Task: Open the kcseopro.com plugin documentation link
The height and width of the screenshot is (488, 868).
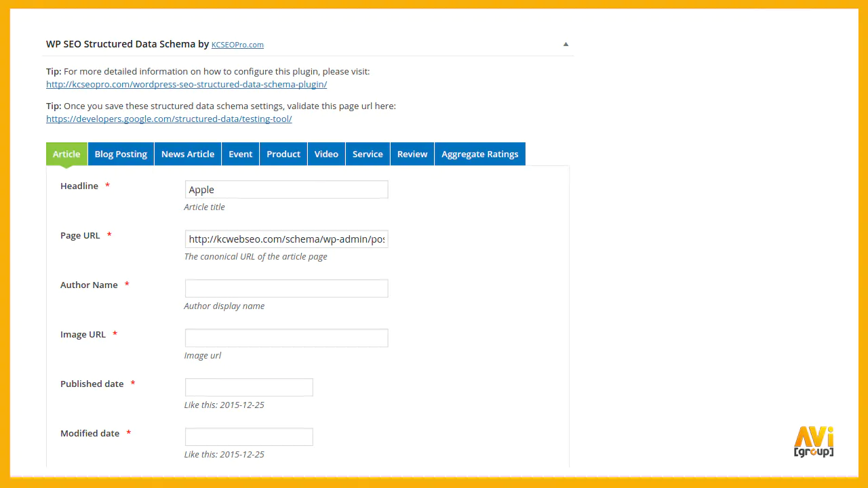Action: [186, 85]
